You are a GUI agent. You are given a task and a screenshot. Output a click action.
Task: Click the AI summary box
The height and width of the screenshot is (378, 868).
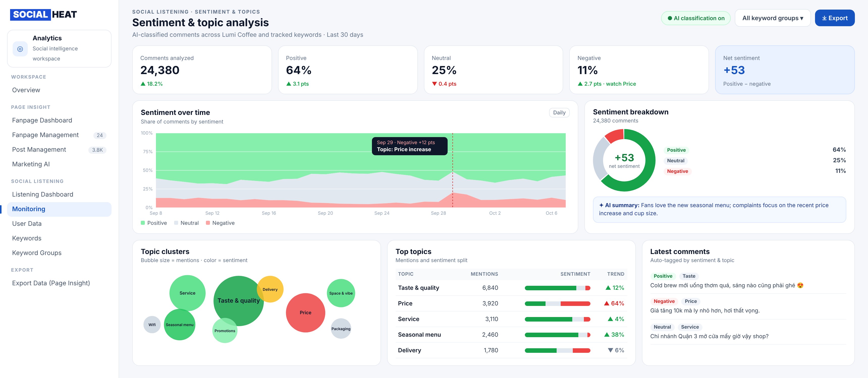(x=719, y=209)
